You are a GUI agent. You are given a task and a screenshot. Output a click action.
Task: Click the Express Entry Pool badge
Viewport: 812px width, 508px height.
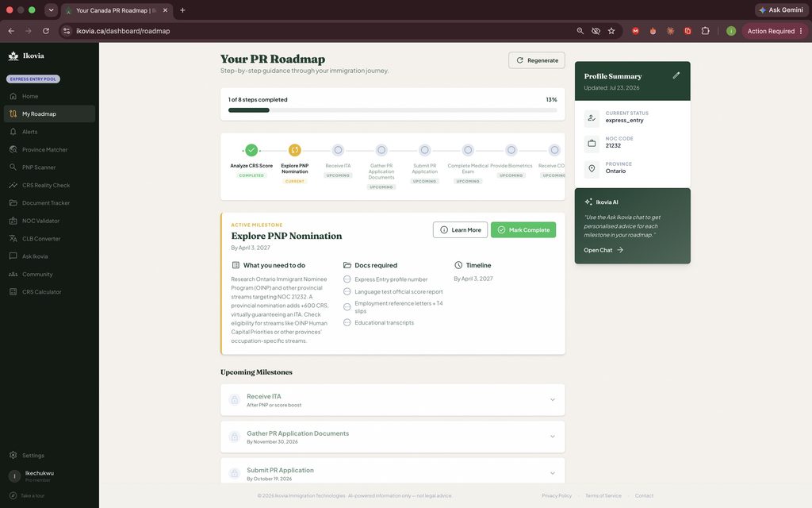[x=33, y=79]
